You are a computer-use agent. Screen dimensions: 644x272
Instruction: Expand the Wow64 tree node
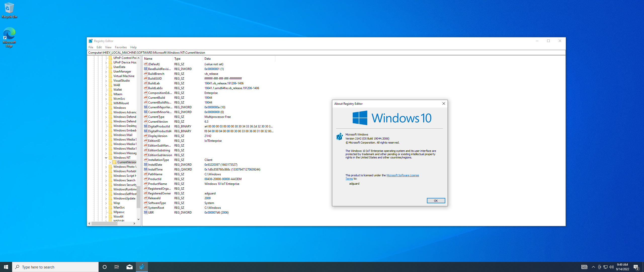point(106,217)
